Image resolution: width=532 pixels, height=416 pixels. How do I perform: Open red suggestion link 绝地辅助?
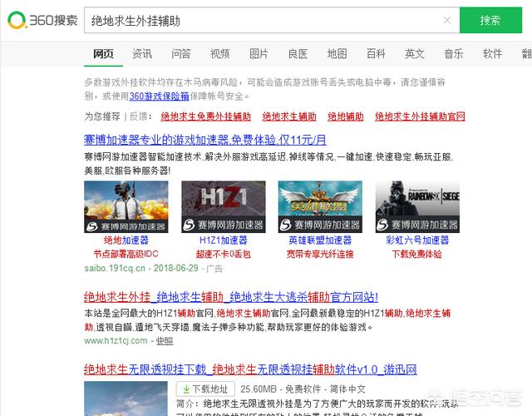point(346,116)
